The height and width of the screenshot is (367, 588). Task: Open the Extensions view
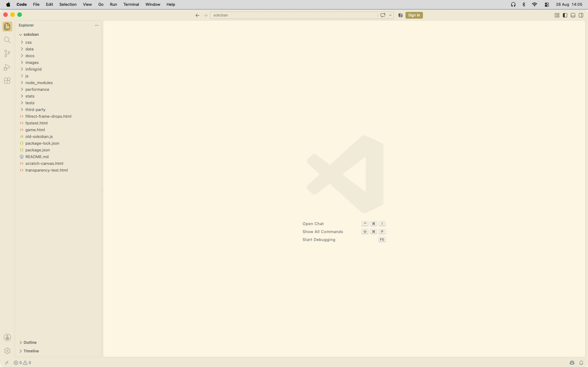pos(7,81)
